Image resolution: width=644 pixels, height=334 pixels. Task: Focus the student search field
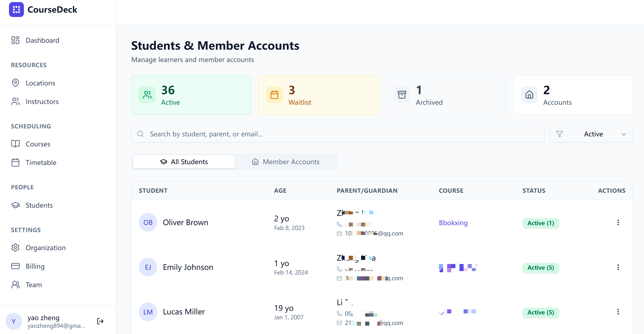coord(338,134)
